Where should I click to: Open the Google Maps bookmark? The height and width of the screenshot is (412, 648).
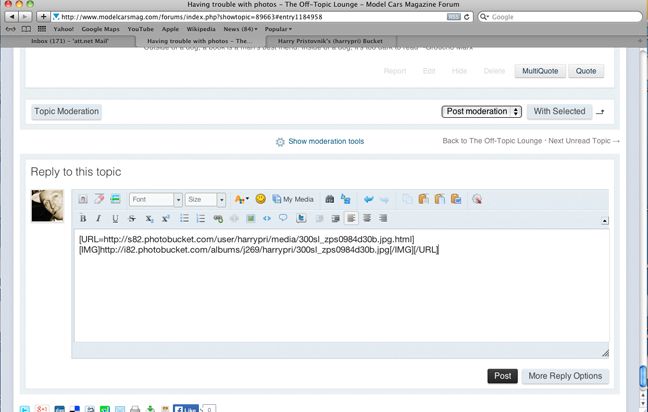[x=100, y=29]
